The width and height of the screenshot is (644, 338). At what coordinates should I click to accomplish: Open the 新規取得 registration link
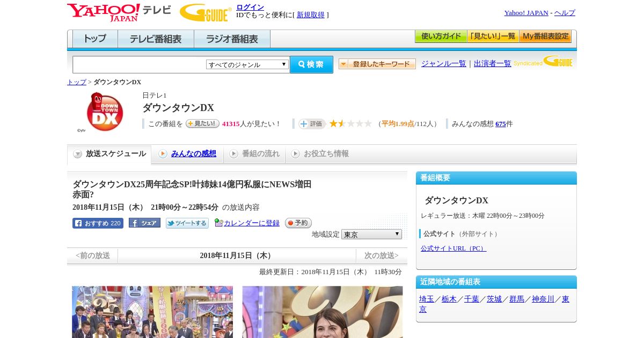point(311,15)
